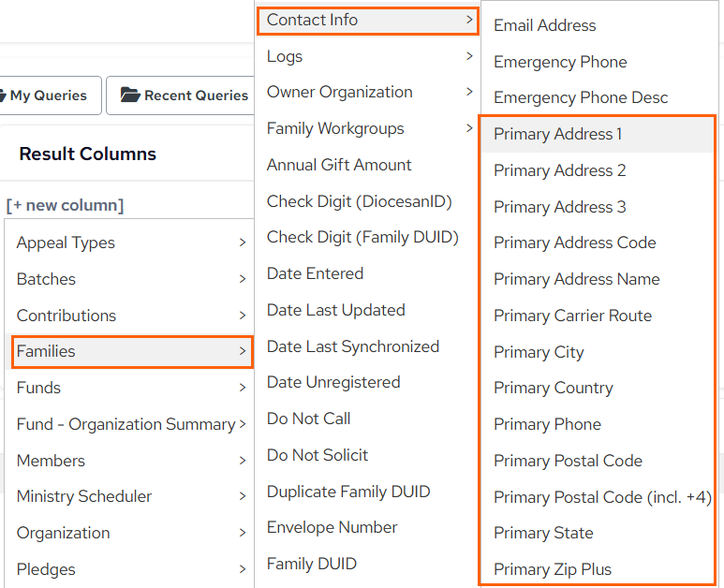This screenshot has height=588, width=724.
Task: Open the My Queries button
Action: [x=50, y=96]
